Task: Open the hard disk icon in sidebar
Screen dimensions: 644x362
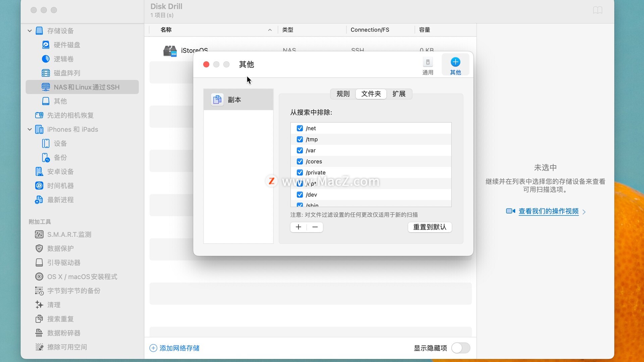Action: pos(46,45)
